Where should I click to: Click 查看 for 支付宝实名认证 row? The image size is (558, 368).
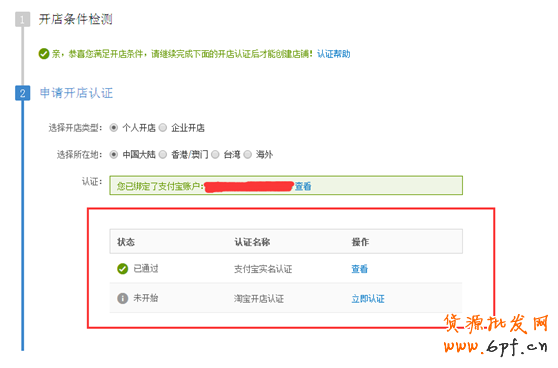(359, 269)
